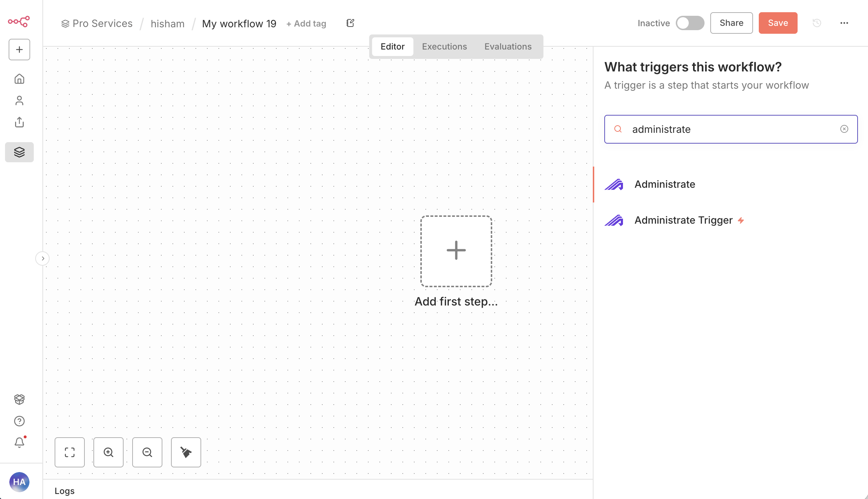This screenshot has width=868, height=499.
Task: Select the Administrate Trigger node result
Action: 731,220
